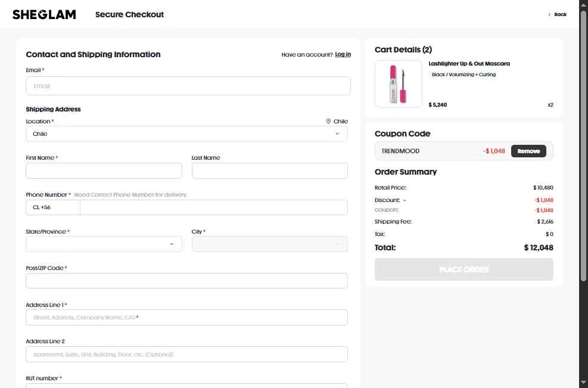
Task: Expand the State/Province dropdown
Action: click(104, 244)
